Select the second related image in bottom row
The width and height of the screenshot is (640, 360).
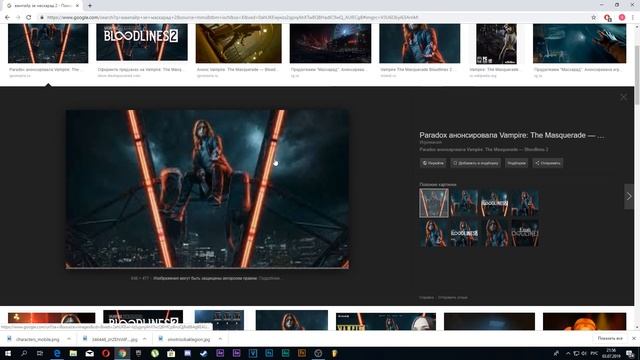pos(464,233)
